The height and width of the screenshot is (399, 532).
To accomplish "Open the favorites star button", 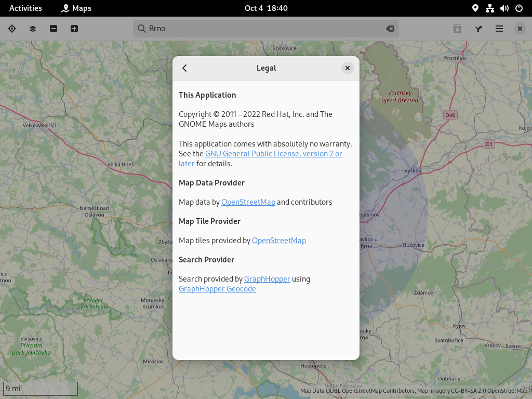I will pos(457,29).
